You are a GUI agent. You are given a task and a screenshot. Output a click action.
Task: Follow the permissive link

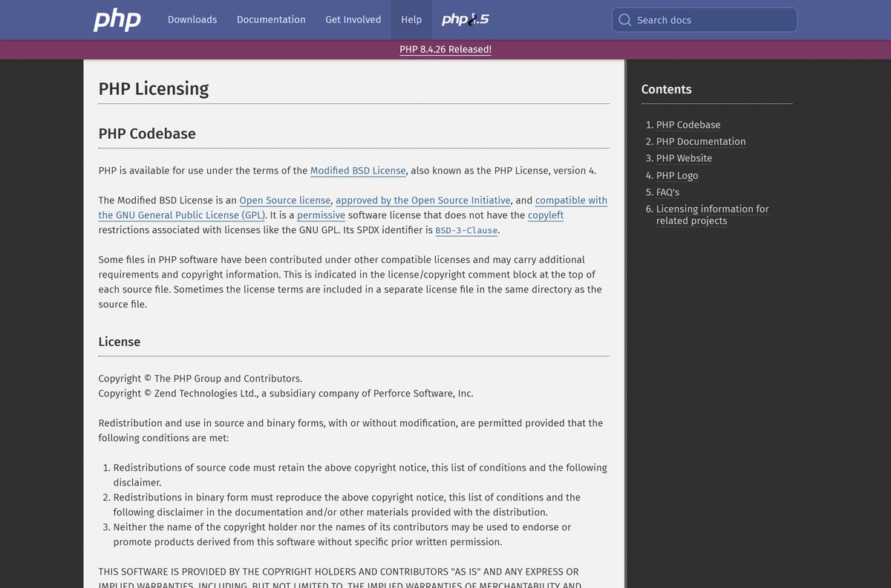[x=322, y=215]
